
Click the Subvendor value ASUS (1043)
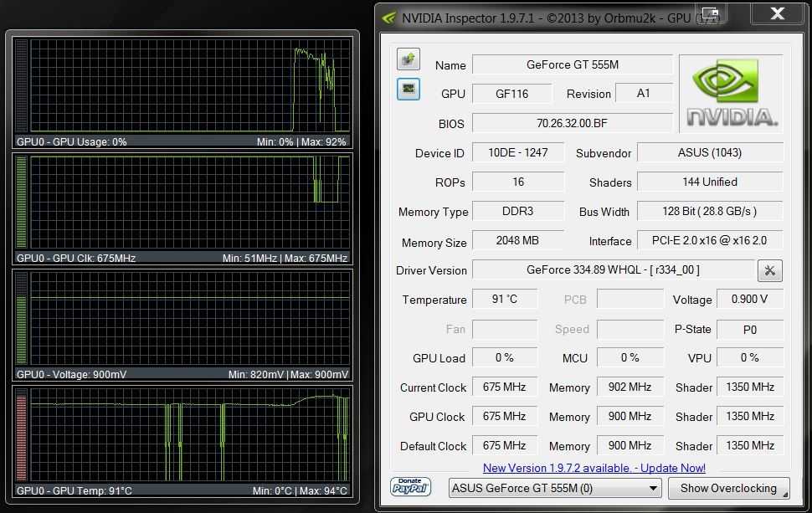point(710,152)
